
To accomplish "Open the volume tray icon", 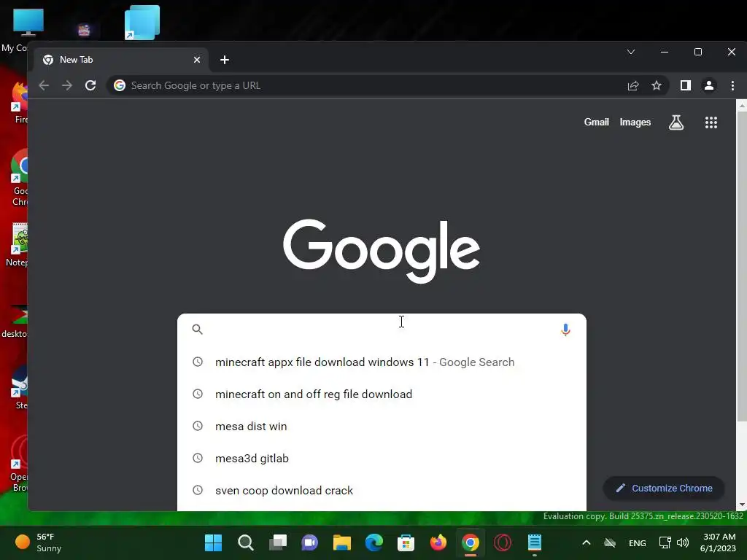I will [x=683, y=542].
